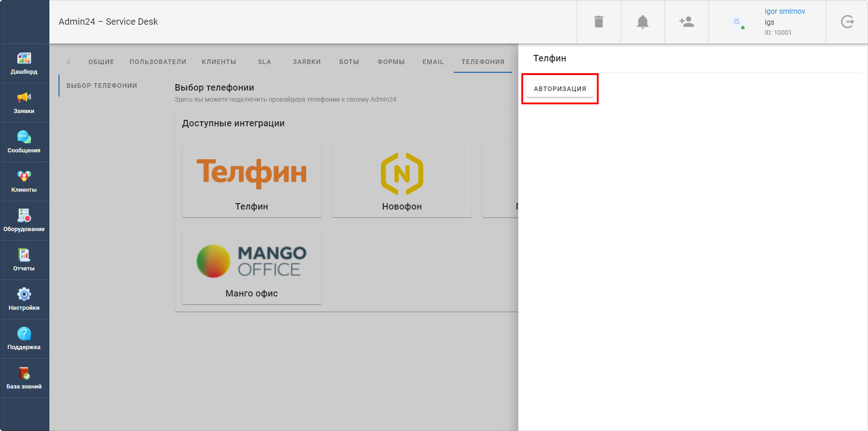Switch to the Формы tab
Image resolution: width=868 pixels, height=431 pixels.
click(391, 62)
